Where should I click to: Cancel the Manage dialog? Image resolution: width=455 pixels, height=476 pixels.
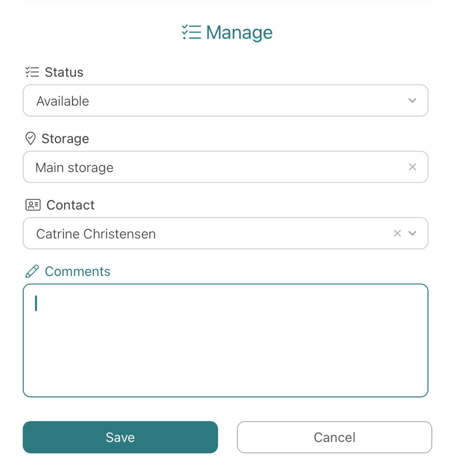pyautogui.click(x=334, y=437)
